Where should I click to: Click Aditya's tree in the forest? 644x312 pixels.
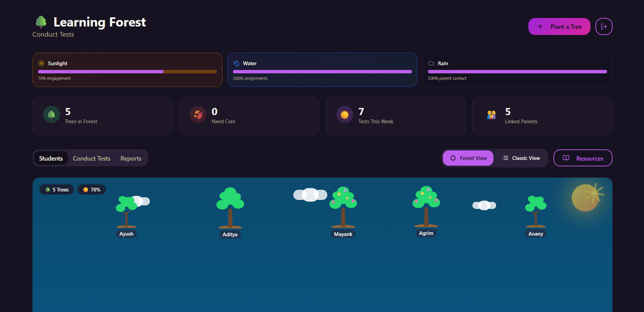pyautogui.click(x=230, y=208)
